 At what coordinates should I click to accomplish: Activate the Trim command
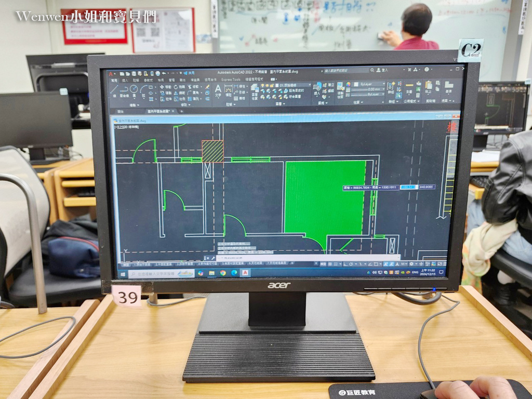click(194, 87)
